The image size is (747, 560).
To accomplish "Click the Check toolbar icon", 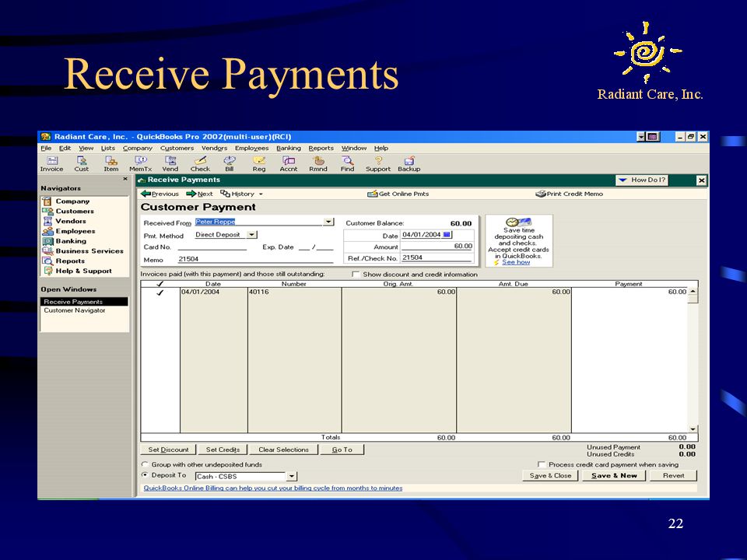I will click(200, 164).
